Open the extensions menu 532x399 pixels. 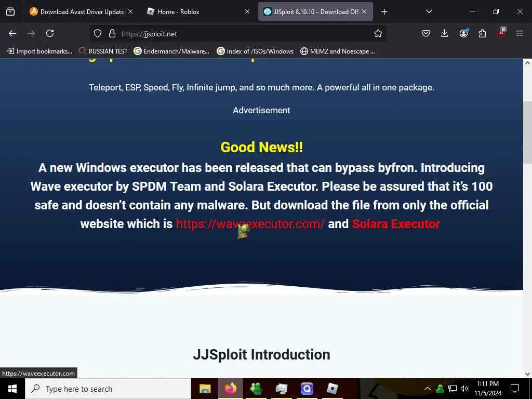click(482, 33)
